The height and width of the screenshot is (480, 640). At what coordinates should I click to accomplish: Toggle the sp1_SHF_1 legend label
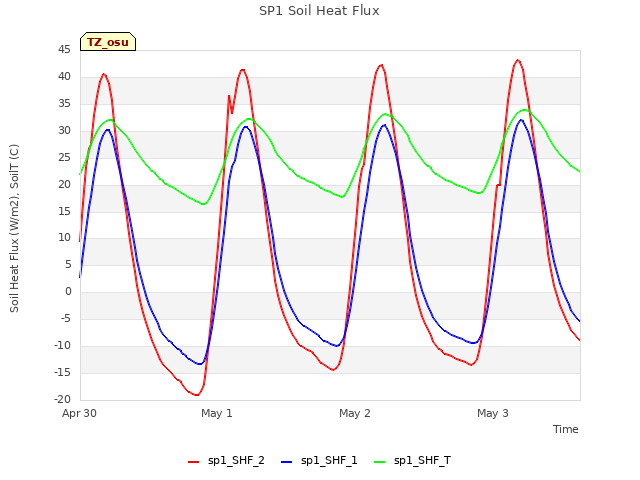tap(329, 460)
